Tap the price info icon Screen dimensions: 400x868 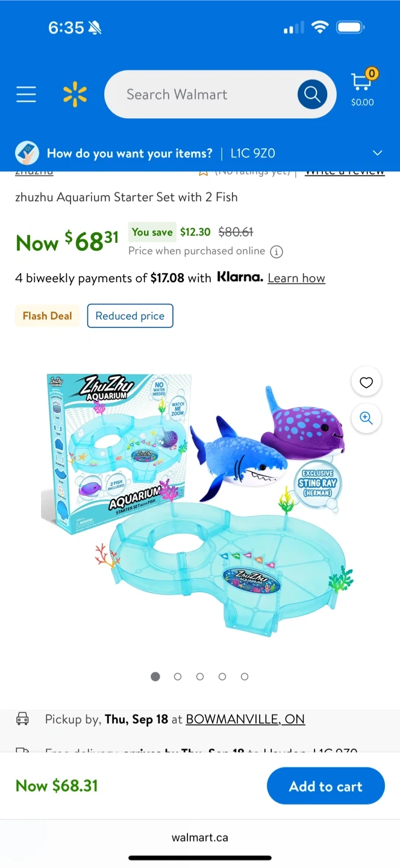(x=277, y=252)
